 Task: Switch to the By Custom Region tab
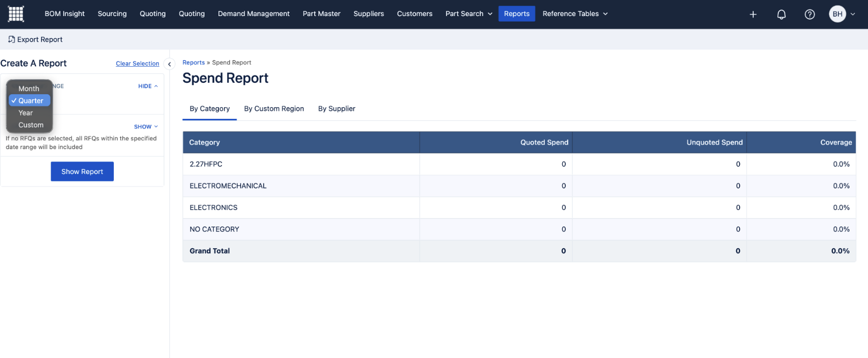pyautogui.click(x=274, y=109)
